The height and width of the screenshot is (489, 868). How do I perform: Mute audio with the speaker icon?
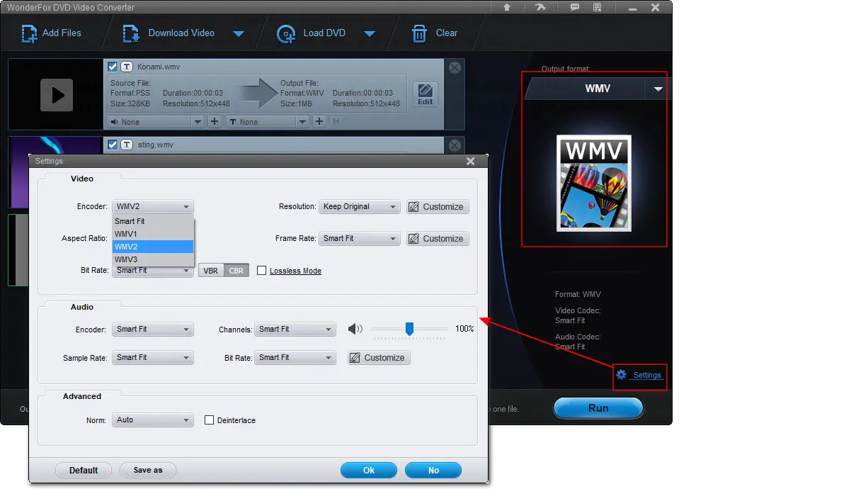coord(355,329)
